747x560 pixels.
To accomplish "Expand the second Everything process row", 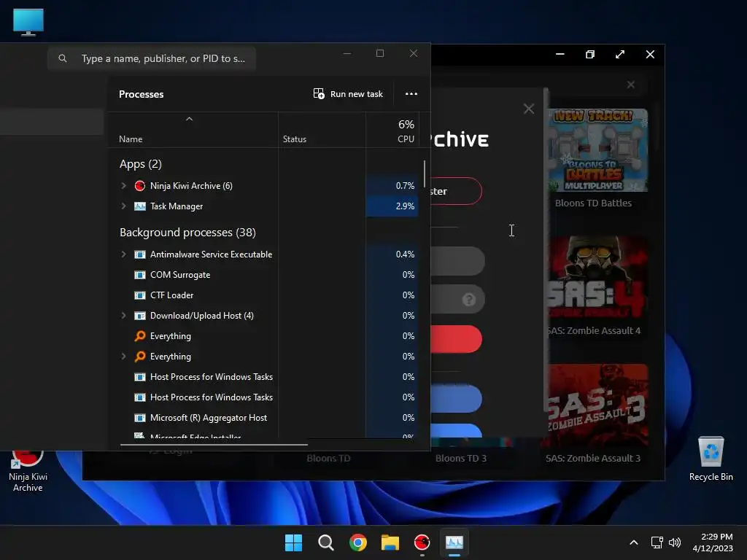I will [x=123, y=356].
